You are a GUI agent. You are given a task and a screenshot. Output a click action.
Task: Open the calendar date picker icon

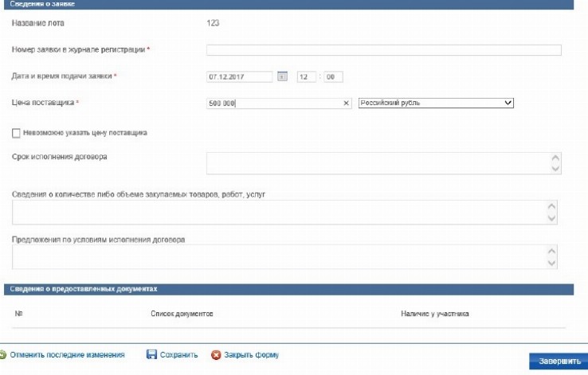282,76
